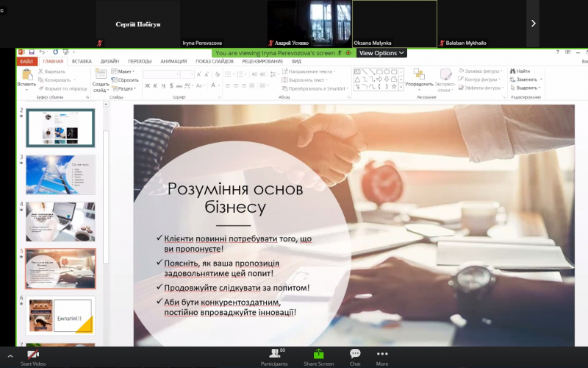Viewport: 588px width, 368px height.
Task: Open Эффекты фигуры (Shape Effects) menu
Action: (481, 88)
